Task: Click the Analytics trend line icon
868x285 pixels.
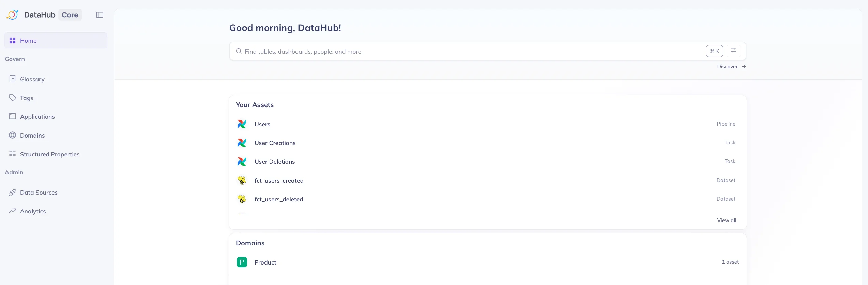Action: point(13,211)
